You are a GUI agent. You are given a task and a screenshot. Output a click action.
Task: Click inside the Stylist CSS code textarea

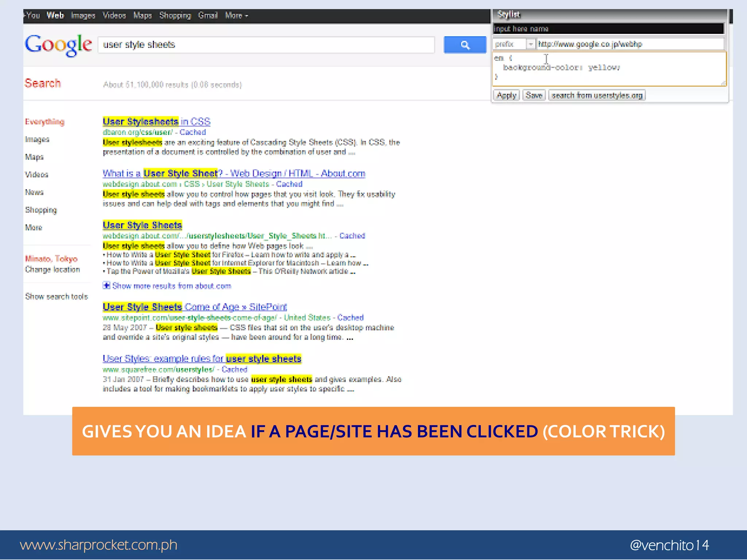(609, 69)
